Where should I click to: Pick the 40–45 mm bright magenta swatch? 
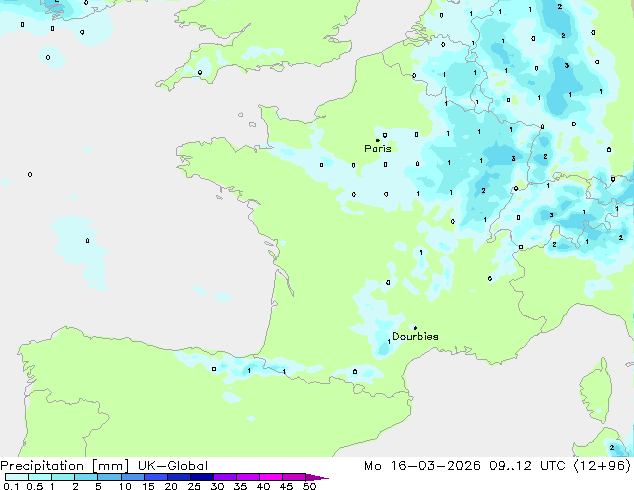point(271,477)
